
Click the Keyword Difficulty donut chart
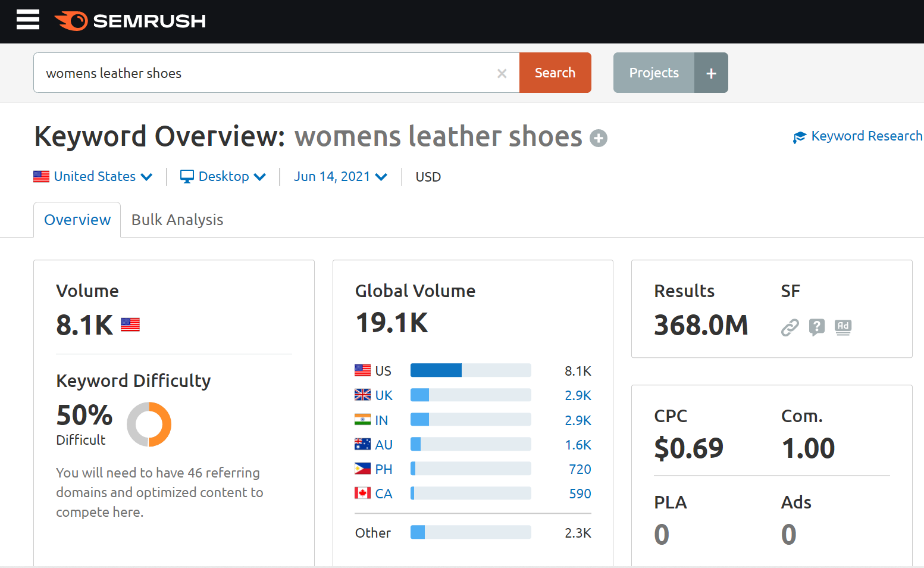[x=149, y=425]
